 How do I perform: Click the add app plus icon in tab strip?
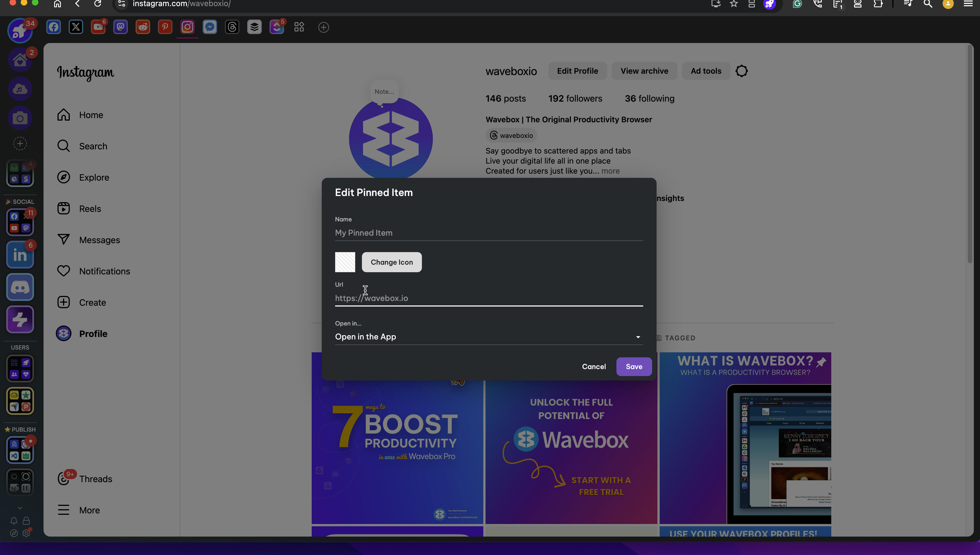(324, 27)
